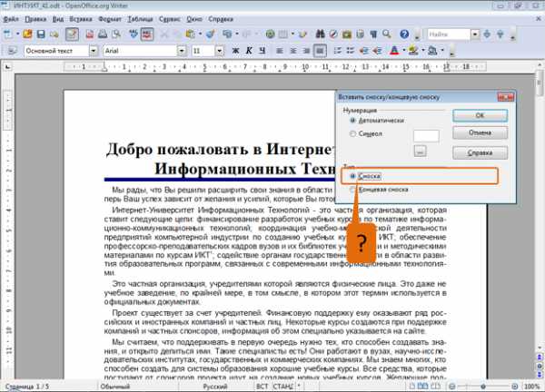Click the Document as E-mail icon
Image resolution: width=545 pixels, height=392 pixels.
pyautogui.click(x=54, y=34)
